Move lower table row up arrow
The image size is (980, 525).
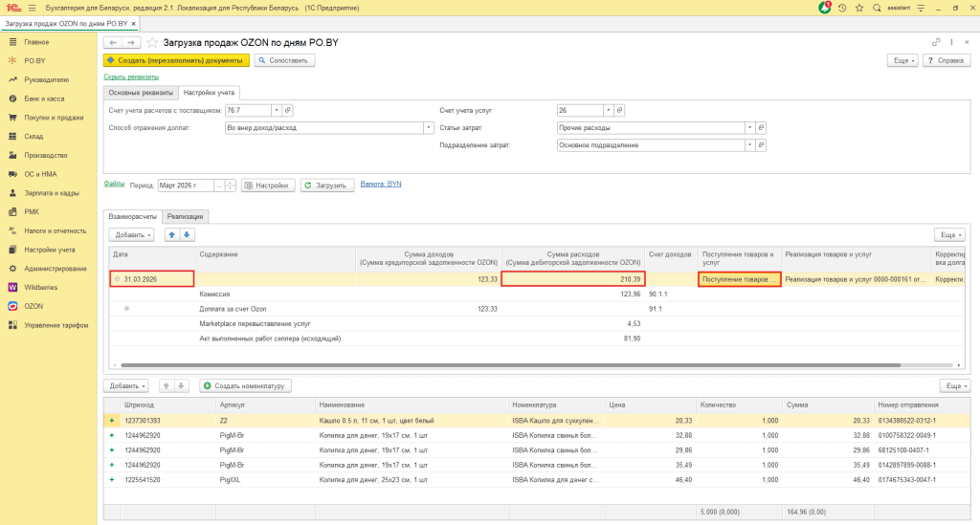tap(167, 385)
